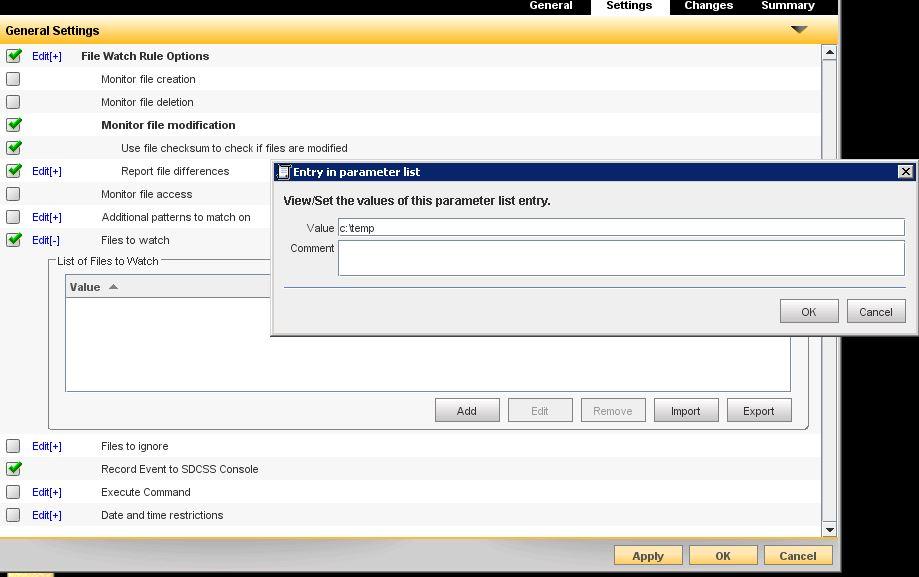Close the Entry in parameter list dialog
919x577 pixels.
[905, 172]
